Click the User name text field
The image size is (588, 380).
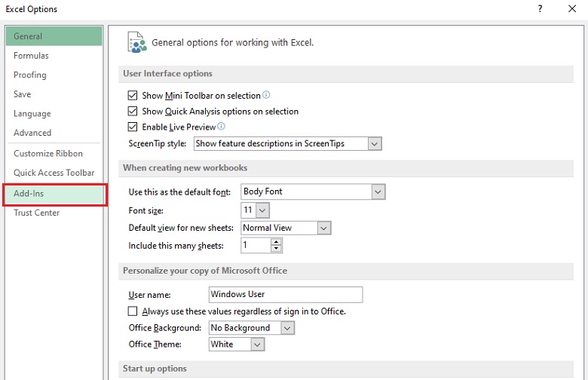pos(285,294)
